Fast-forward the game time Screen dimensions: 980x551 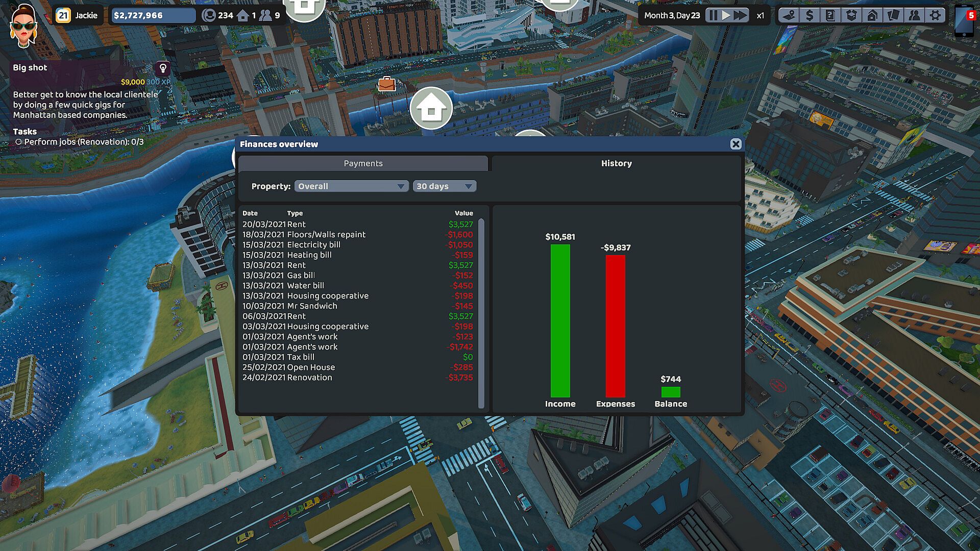(740, 15)
